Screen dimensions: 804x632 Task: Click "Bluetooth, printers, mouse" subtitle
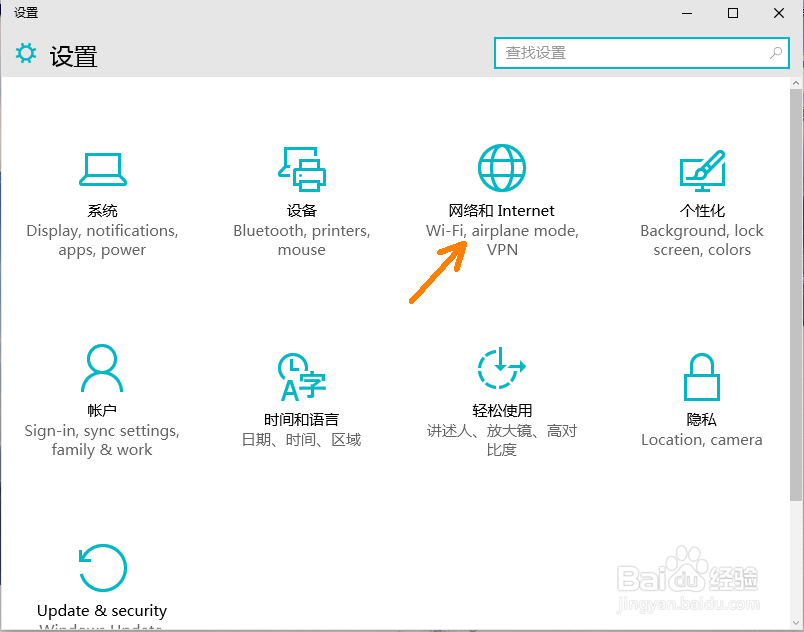[301, 240]
